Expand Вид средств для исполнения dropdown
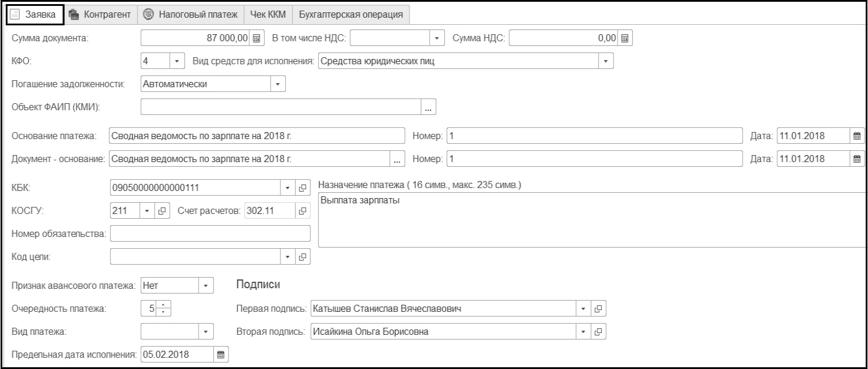Screen dimensions: 868x369 (606, 61)
